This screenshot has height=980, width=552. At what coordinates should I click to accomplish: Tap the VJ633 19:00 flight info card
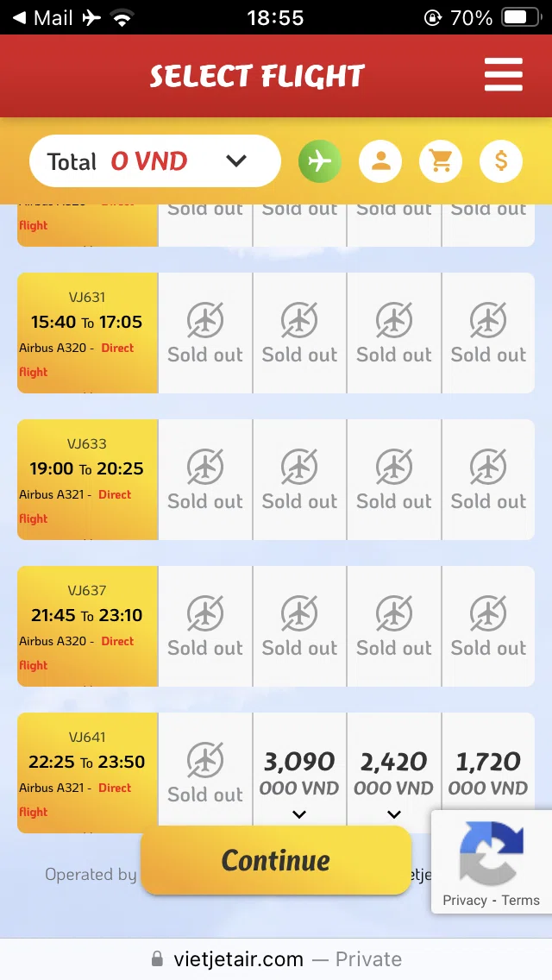coord(87,480)
